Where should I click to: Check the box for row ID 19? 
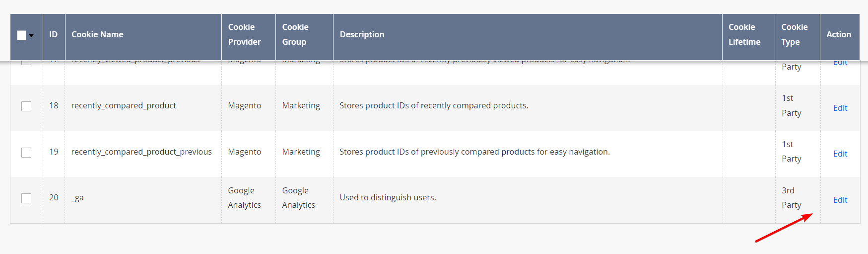tap(26, 153)
